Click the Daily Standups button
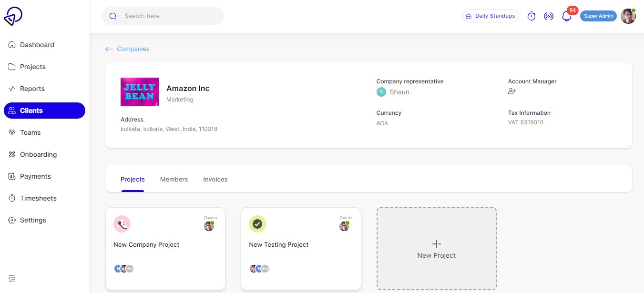The height and width of the screenshot is (293, 644). click(x=491, y=16)
